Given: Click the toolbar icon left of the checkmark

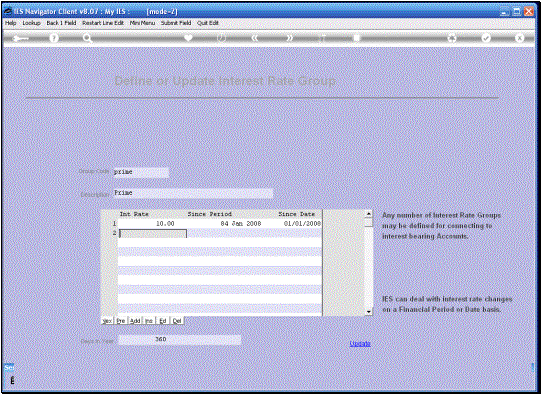Looking at the screenshot, I should pyautogui.click(x=452, y=38).
